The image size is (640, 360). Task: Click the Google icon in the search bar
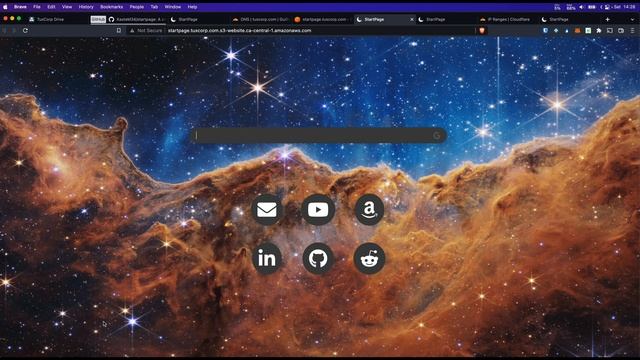click(x=437, y=135)
